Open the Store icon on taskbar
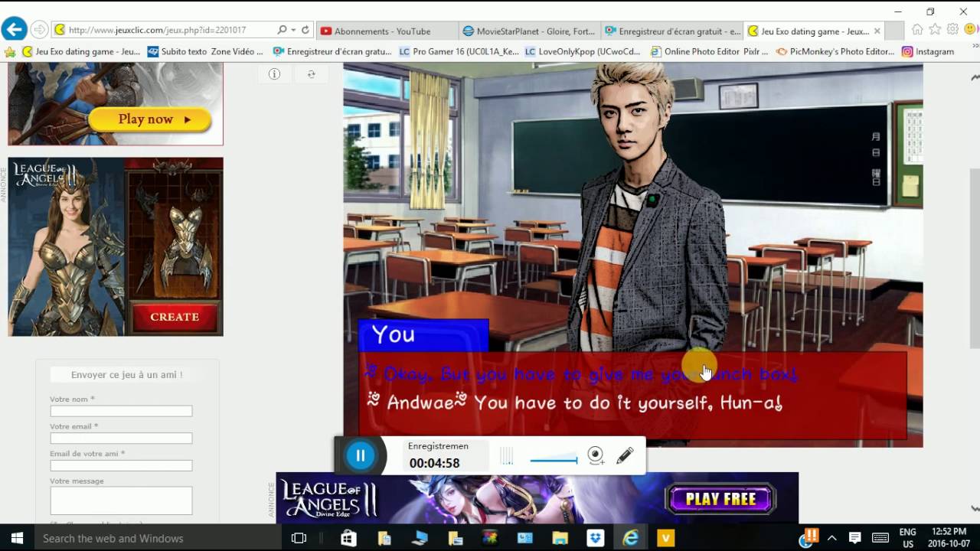980x551 pixels. tap(348, 538)
